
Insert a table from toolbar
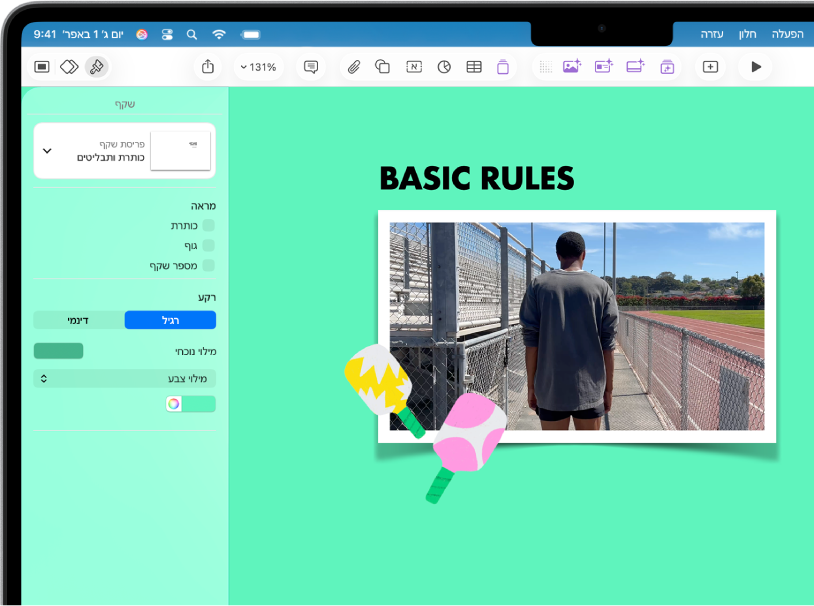[x=474, y=67]
